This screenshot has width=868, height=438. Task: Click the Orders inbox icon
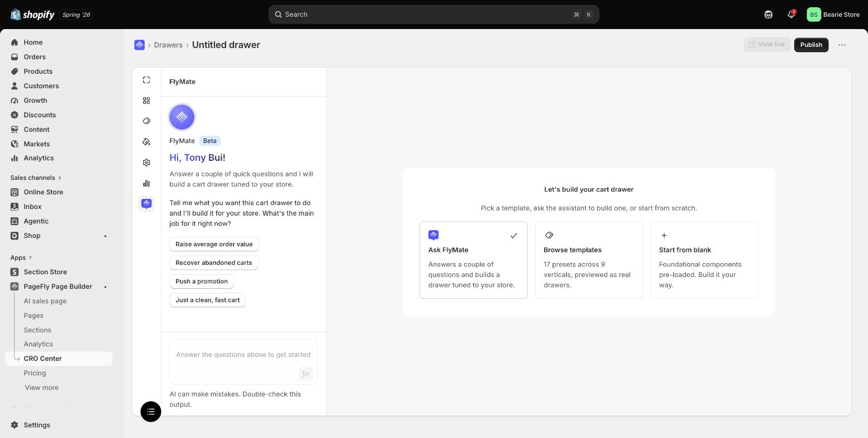point(15,57)
